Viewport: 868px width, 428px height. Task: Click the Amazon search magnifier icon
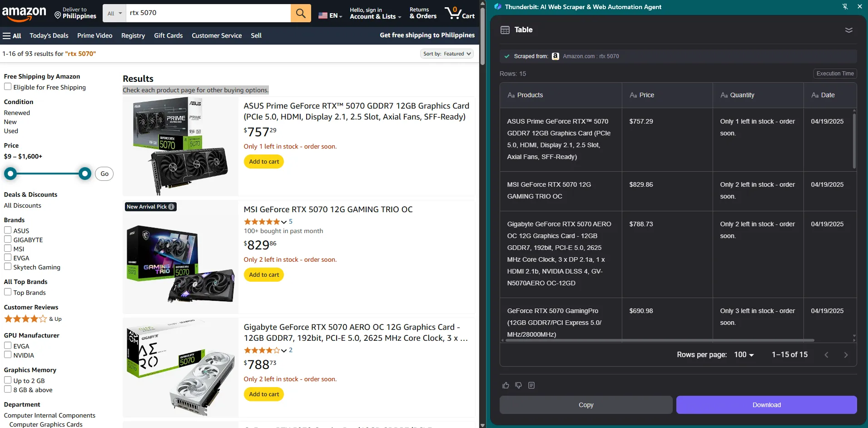[300, 13]
